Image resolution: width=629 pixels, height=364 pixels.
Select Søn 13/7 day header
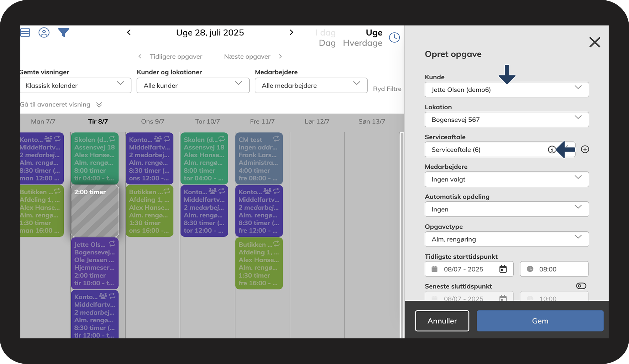click(x=372, y=121)
